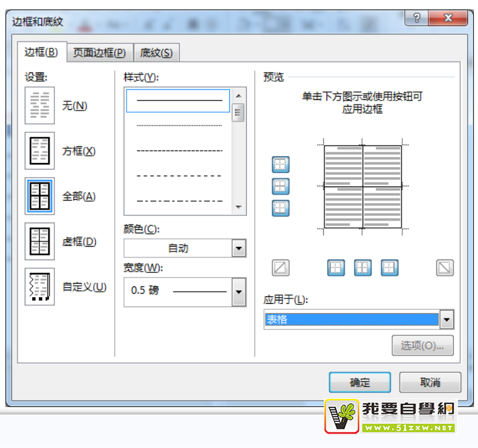Toggle the bottom border button in preview
478x448 pixels.
[x=280, y=209]
